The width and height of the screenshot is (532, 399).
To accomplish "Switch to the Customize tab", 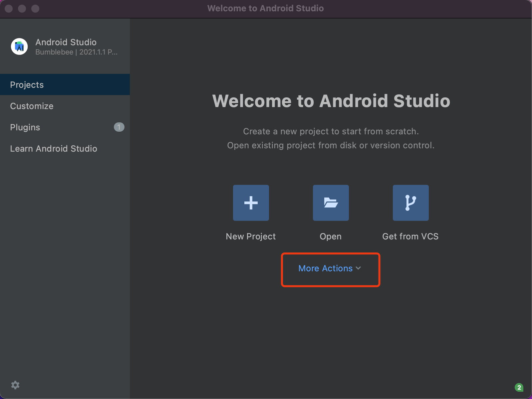I will [65, 106].
